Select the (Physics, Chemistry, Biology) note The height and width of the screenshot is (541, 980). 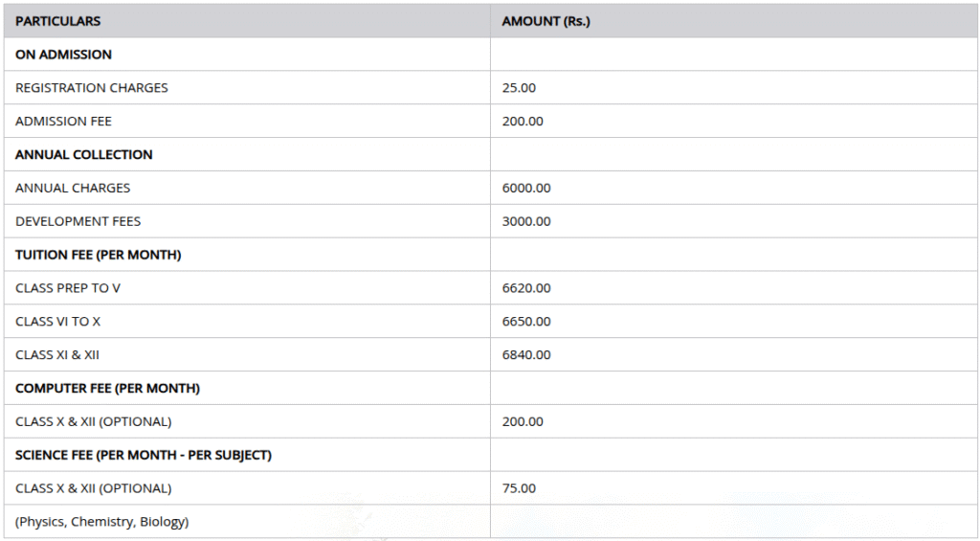point(101,522)
